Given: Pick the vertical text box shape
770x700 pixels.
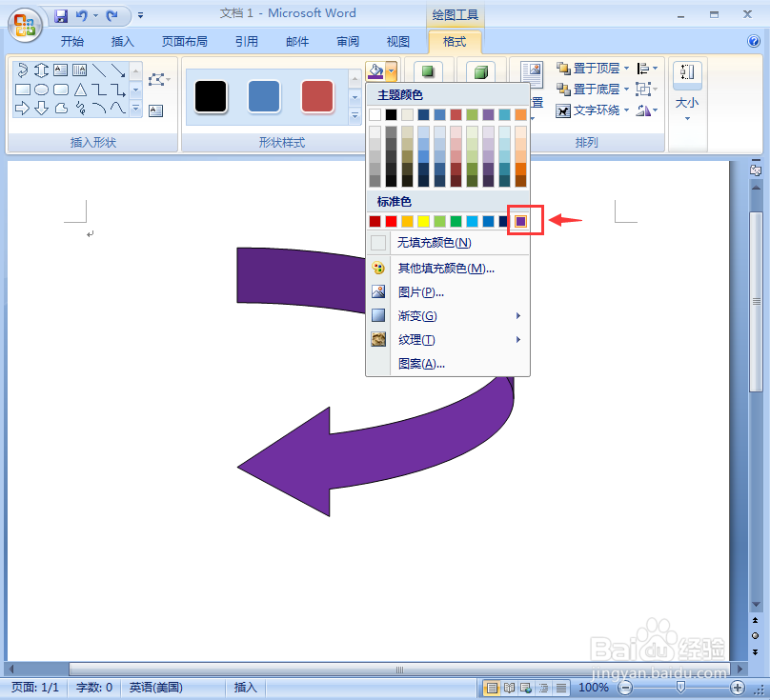Looking at the screenshot, I should (79, 70).
